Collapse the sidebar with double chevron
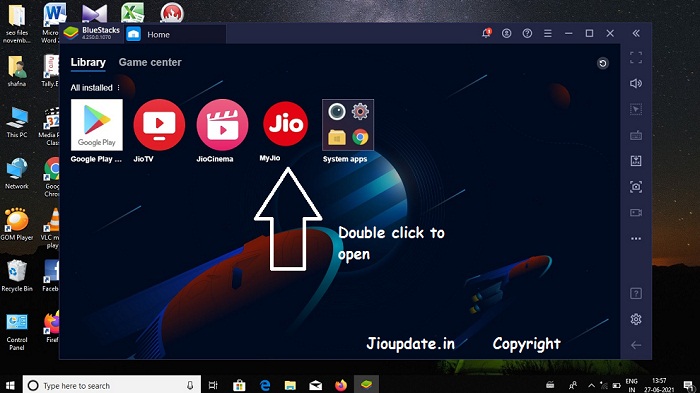Screen dimensions: 700x393 (x=636, y=33)
